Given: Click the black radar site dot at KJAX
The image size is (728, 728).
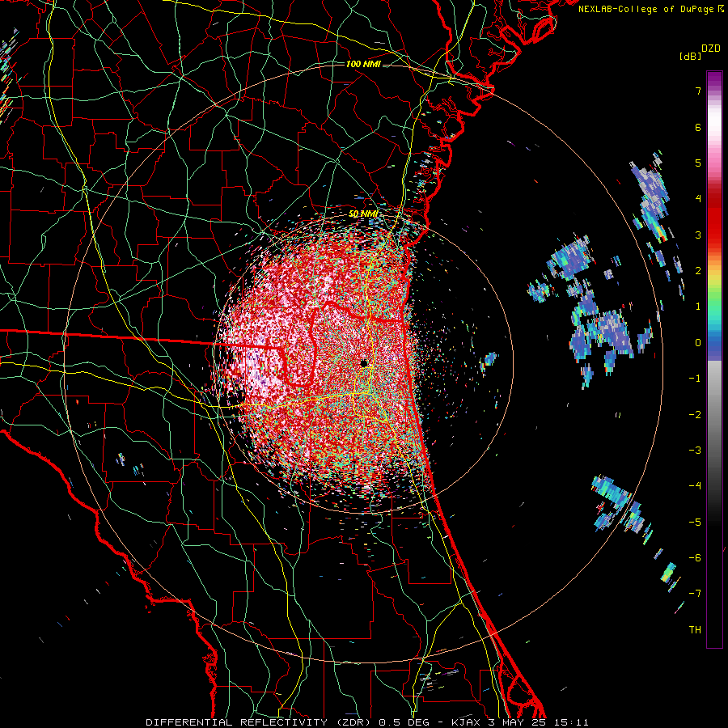Looking at the screenshot, I should coord(364,363).
